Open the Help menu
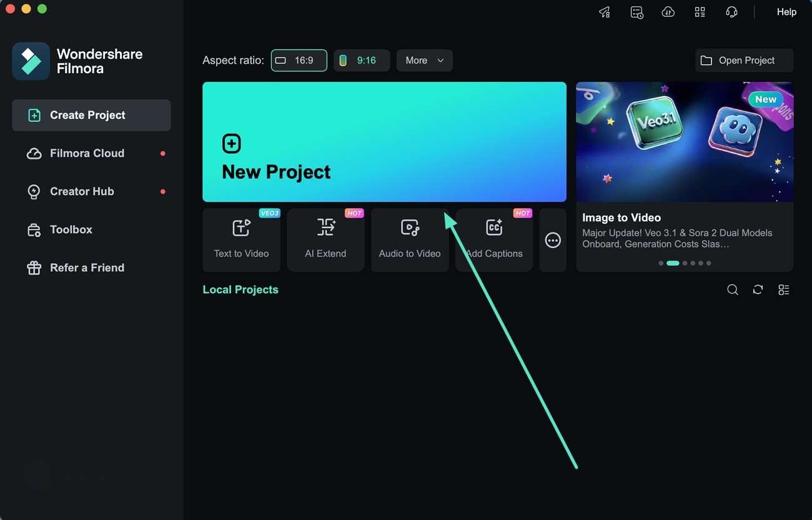The image size is (812, 520). (x=786, y=12)
